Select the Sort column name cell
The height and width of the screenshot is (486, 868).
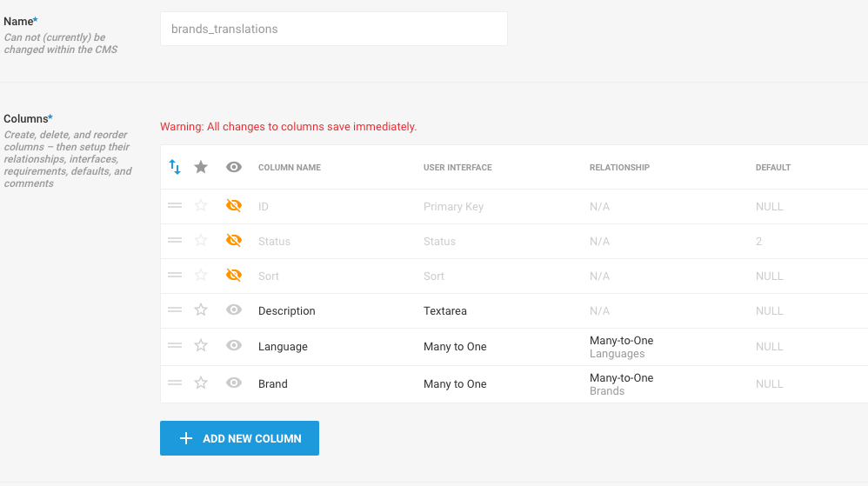point(269,276)
